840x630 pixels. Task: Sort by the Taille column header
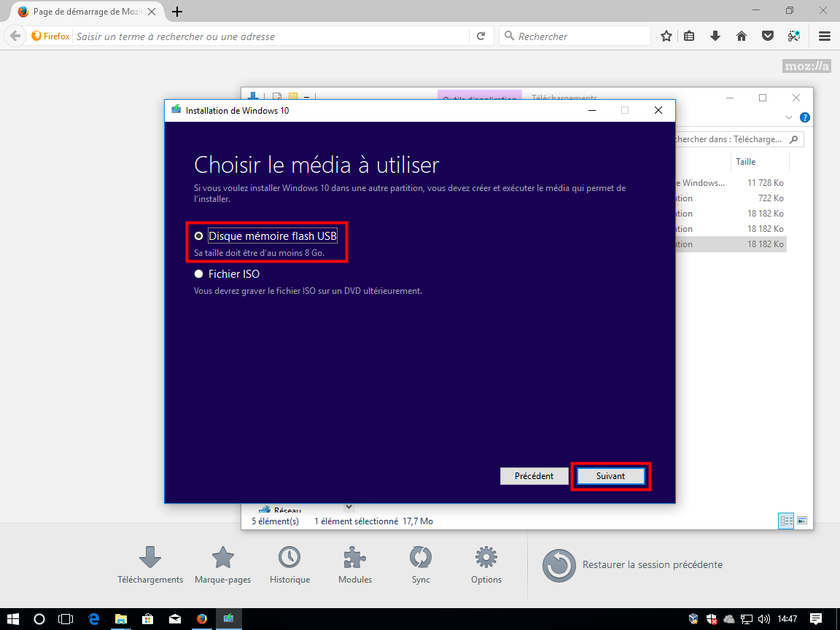coord(745,162)
